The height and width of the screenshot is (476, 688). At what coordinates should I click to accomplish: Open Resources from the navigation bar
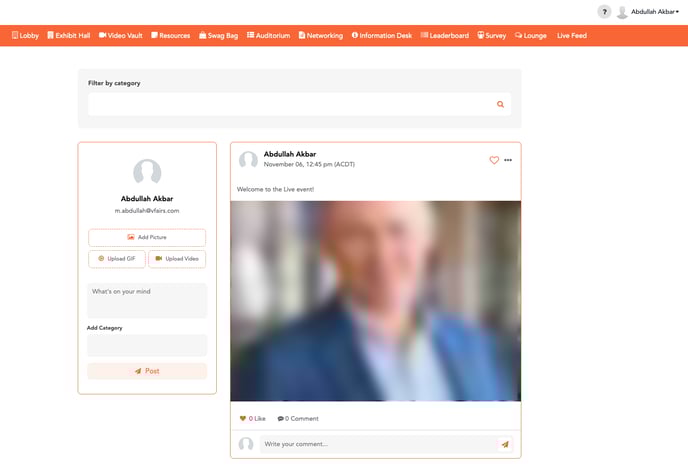[x=171, y=36]
